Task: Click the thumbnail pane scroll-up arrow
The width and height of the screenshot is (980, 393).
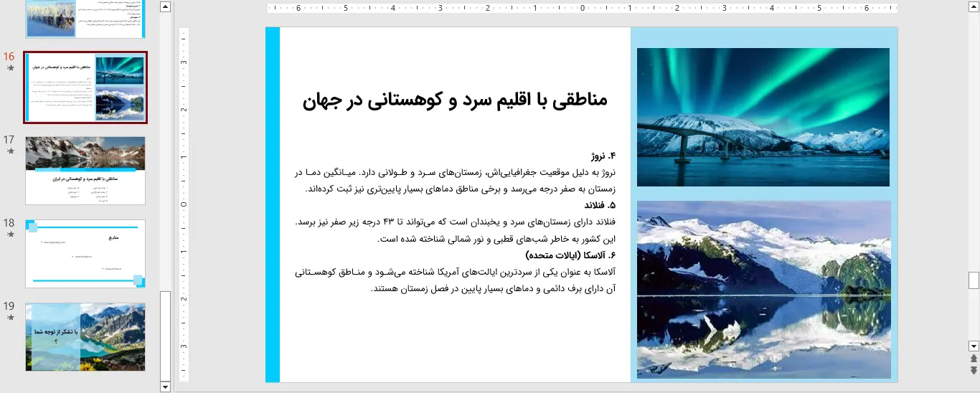Action: click(165, 7)
